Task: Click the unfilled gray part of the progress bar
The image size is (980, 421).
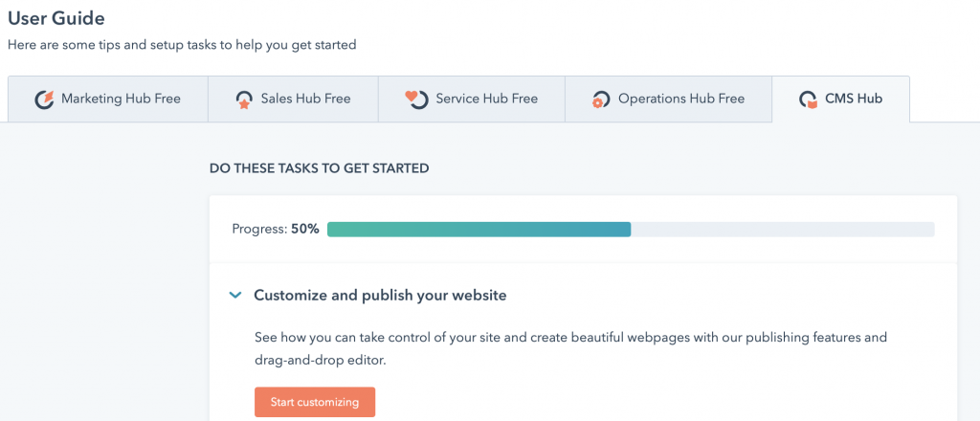Action: 782,230
